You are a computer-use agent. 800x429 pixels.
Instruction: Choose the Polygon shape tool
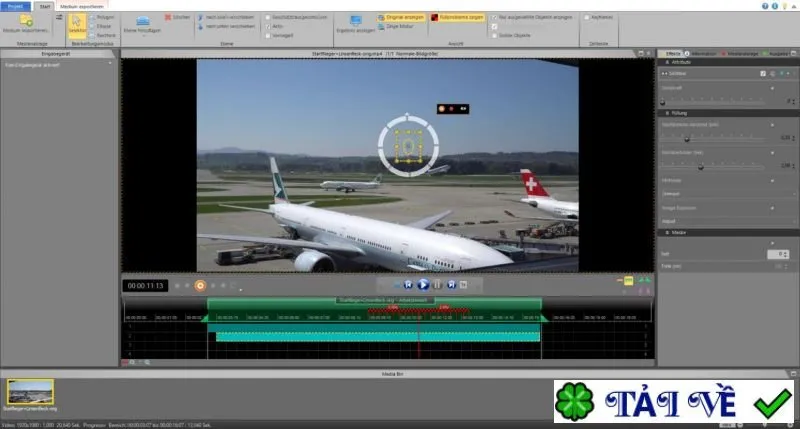point(102,17)
